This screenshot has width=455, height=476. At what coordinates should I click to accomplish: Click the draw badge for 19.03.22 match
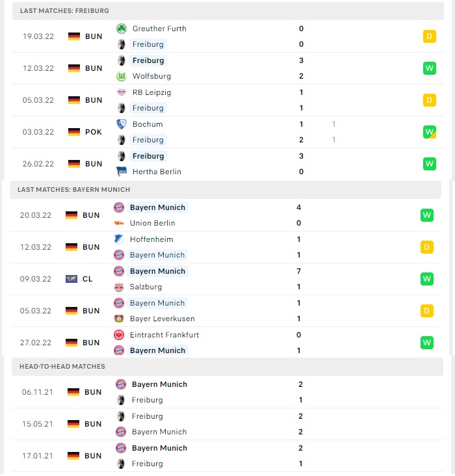pyautogui.click(x=429, y=36)
